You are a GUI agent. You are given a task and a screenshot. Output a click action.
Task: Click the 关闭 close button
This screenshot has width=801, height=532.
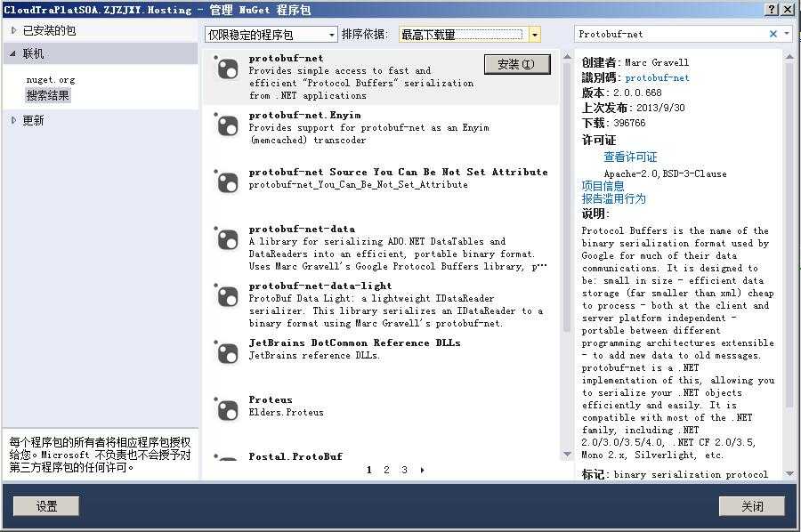tap(752, 506)
